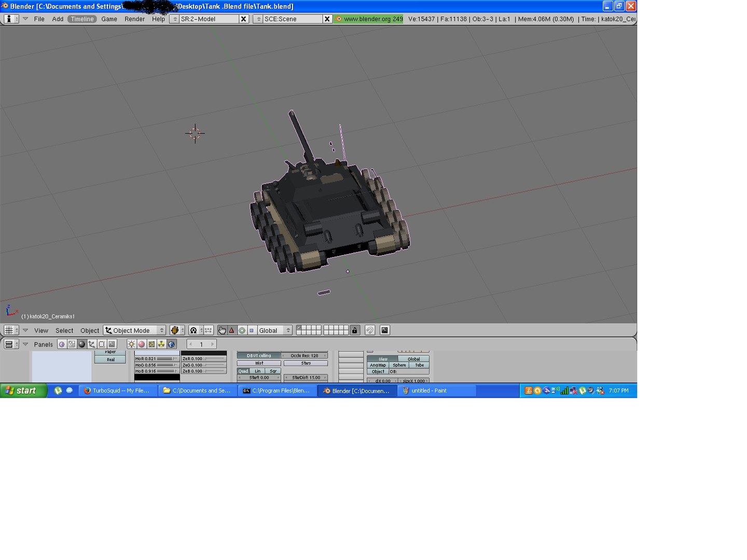This screenshot has height=560, width=747.
Task: Adjust the ZeG 0.100 slider
Action: tap(204, 365)
